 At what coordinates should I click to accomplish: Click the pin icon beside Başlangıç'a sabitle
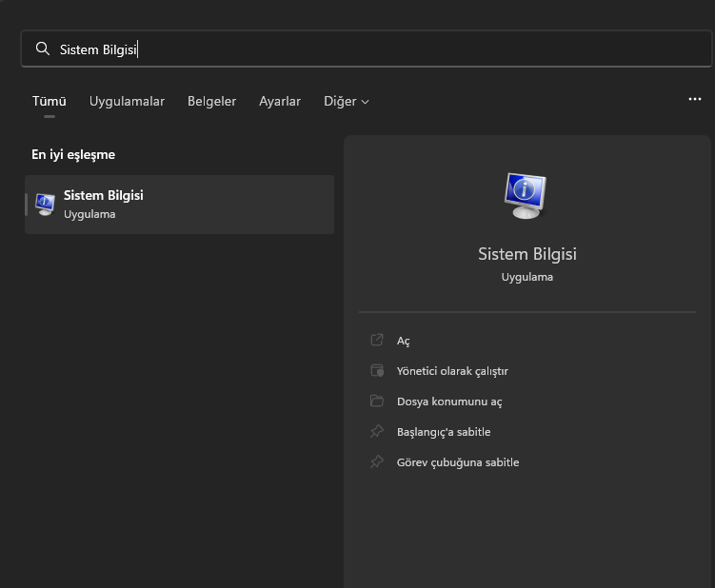377,432
